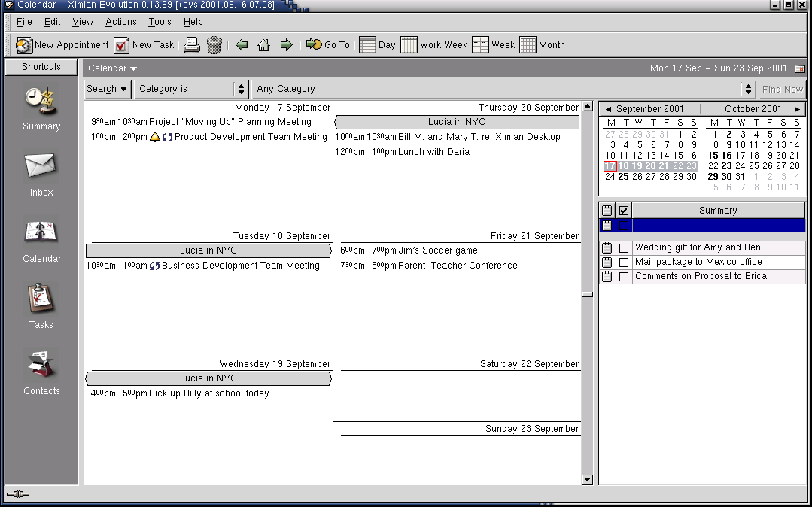This screenshot has width=812, height=507.
Task: Open the Summary shortcut in the sidebar
Action: click(x=41, y=108)
